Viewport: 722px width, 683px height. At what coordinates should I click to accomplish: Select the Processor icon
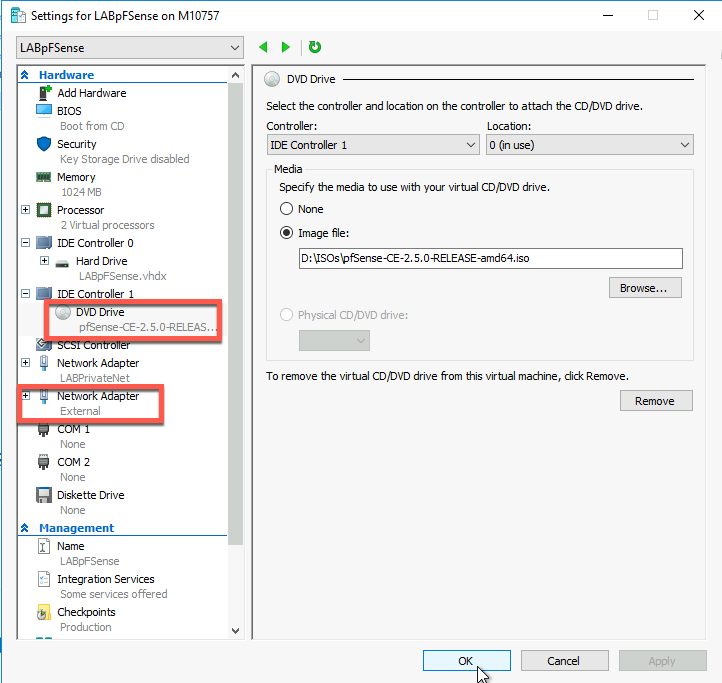(x=44, y=210)
